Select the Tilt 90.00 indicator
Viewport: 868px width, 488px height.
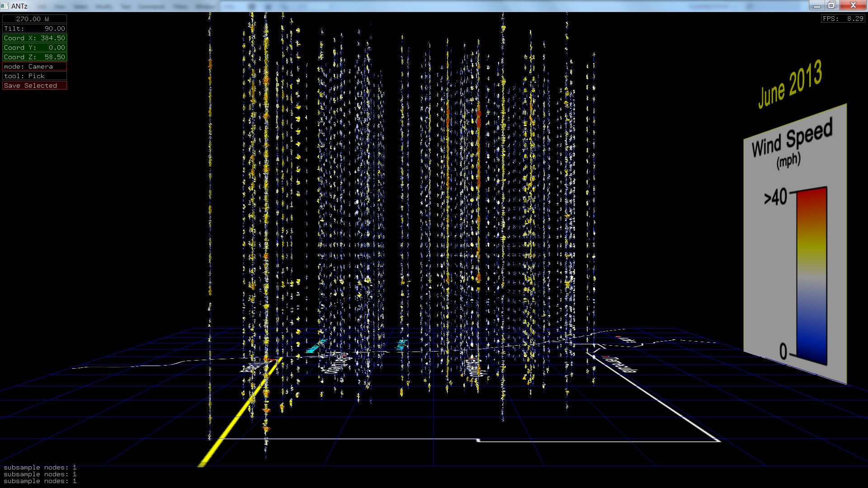tap(34, 28)
